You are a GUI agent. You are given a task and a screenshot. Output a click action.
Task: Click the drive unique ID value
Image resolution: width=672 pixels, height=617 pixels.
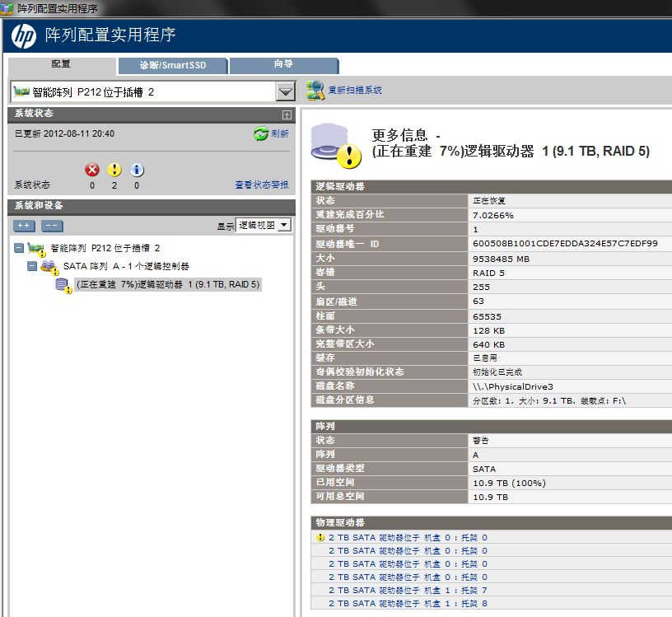(x=565, y=244)
